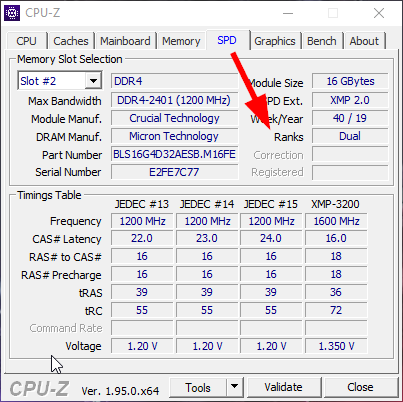403x402 pixels.
Task: Click the XMP 2.0 SPD Ext. value
Action: pos(350,100)
